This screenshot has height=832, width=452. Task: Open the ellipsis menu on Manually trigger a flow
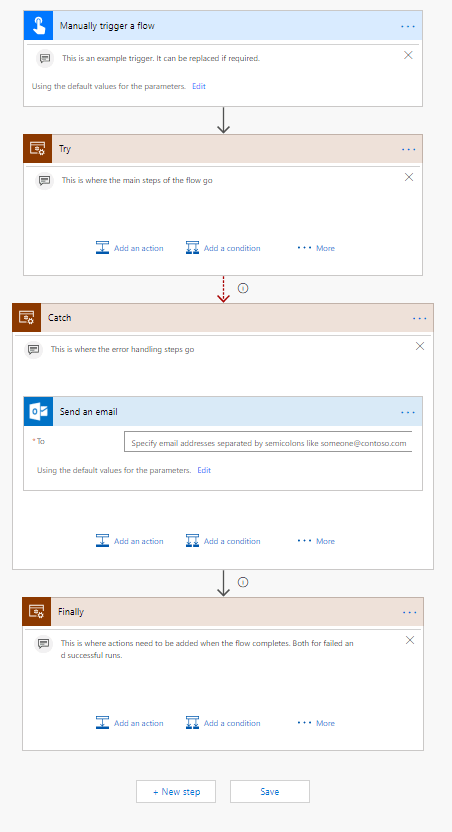coord(407,26)
